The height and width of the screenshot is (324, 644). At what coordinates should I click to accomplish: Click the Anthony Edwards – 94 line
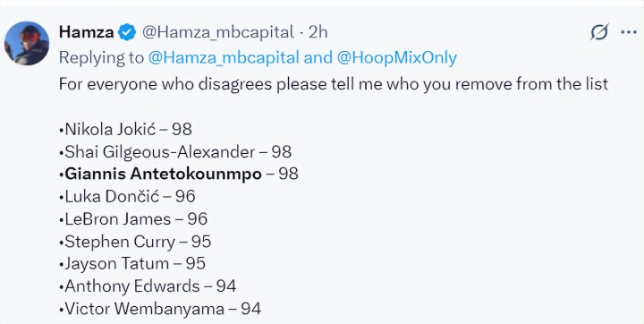[x=148, y=286]
